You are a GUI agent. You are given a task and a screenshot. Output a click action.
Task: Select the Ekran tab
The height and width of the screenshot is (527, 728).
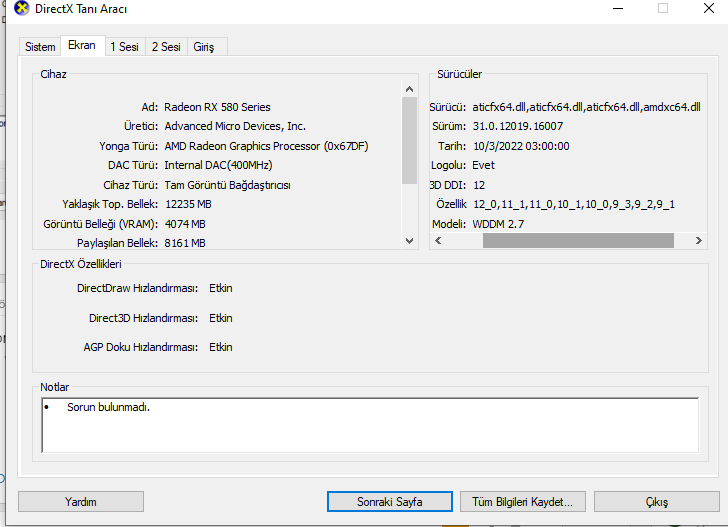82,45
